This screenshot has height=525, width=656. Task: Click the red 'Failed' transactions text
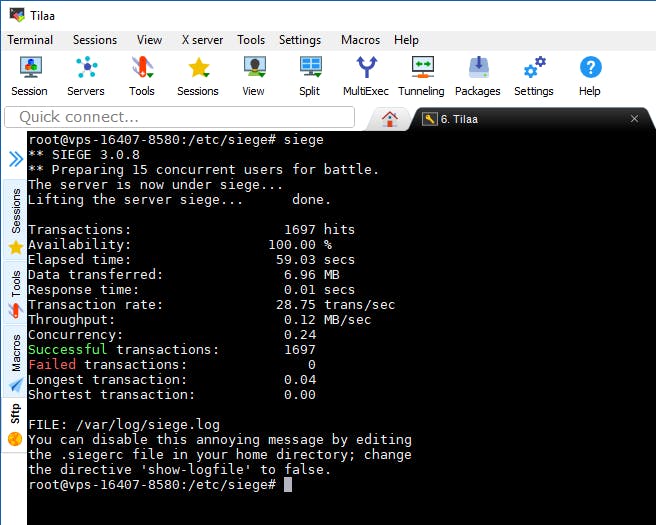(52, 364)
